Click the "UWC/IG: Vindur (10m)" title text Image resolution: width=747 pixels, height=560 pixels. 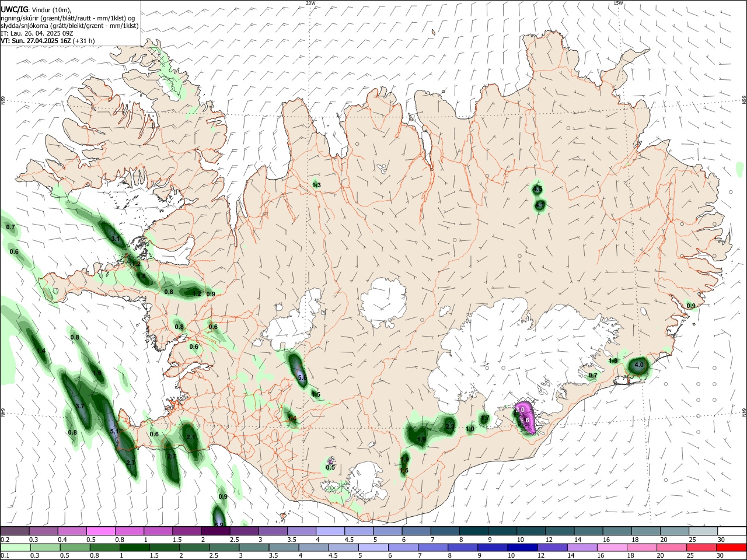coord(36,10)
